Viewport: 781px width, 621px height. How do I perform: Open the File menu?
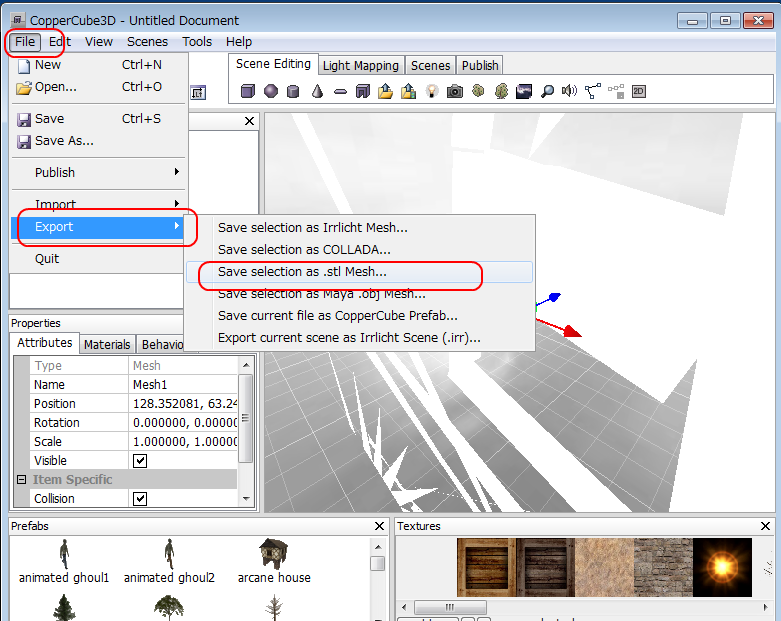[25, 42]
